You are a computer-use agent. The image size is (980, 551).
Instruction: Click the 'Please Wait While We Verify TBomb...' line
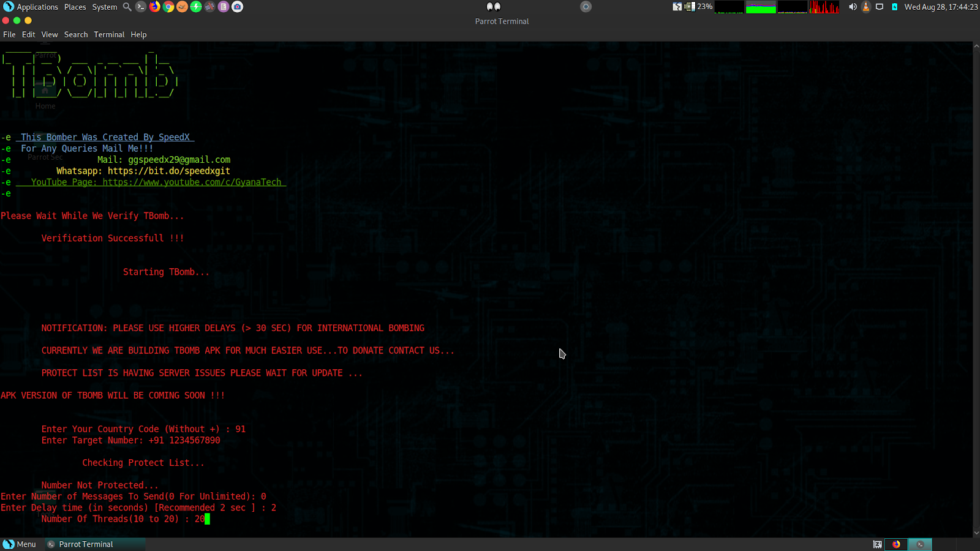tap(92, 216)
